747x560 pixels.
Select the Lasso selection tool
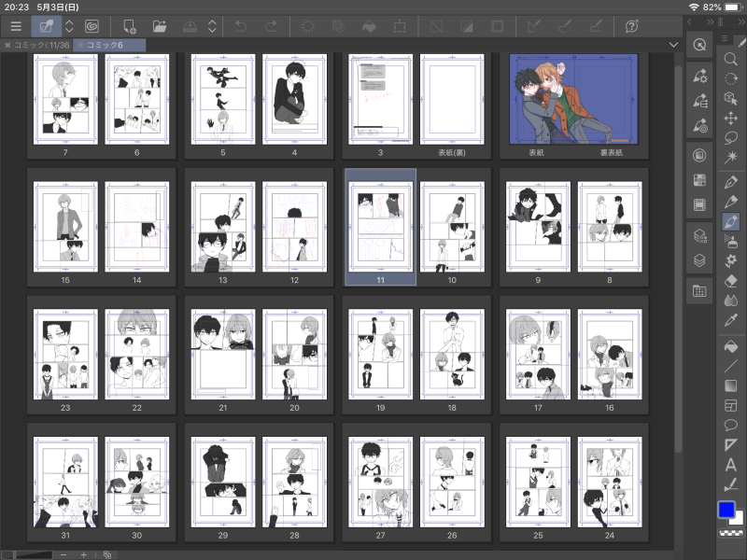730,137
